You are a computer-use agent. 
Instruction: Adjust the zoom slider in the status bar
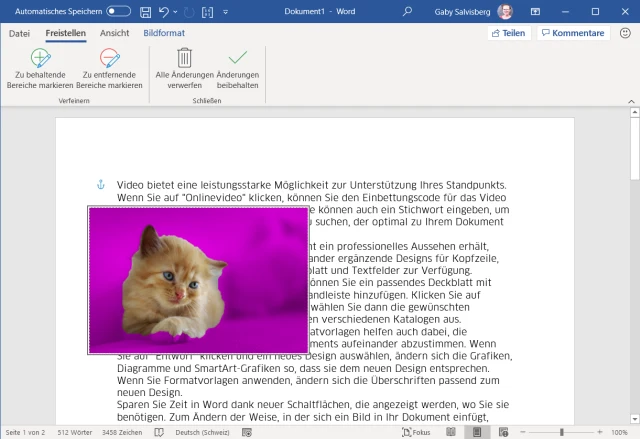562,432
